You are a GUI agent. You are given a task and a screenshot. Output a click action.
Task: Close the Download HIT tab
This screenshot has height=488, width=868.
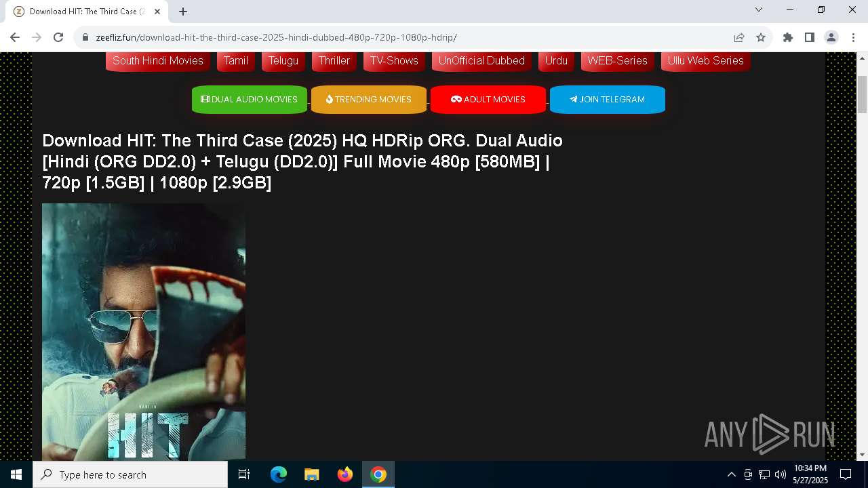[x=157, y=12]
